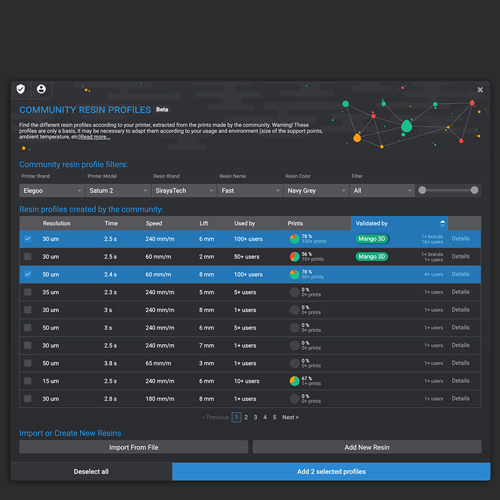Click the 67% prints pie chart
Image resolution: width=500 pixels, height=500 pixels.
pyautogui.click(x=295, y=381)
